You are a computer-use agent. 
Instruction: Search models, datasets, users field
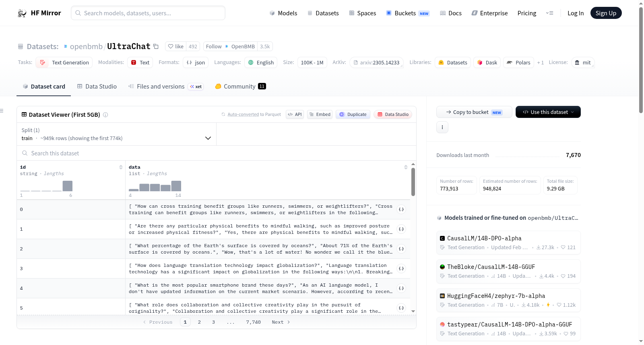coord(148,13)
